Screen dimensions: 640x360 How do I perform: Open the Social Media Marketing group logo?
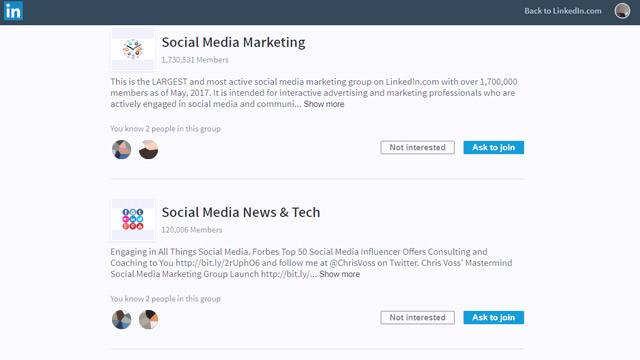(133, 49)
